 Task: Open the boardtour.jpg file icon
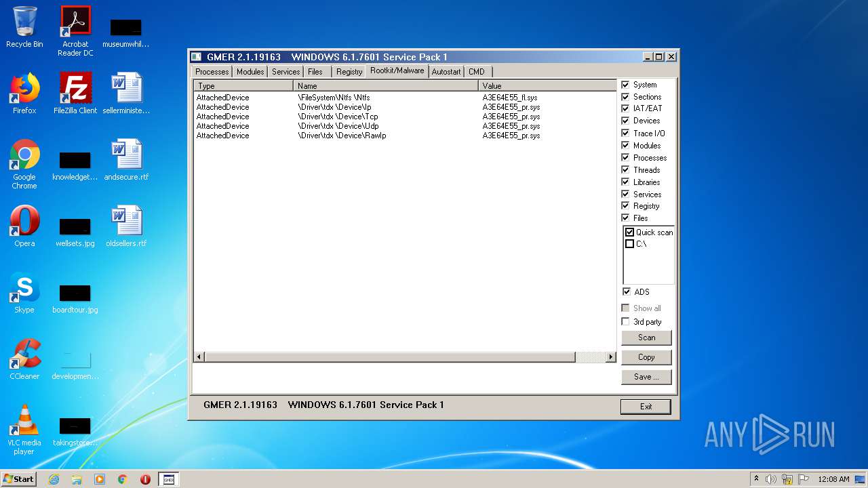coord(75,298)
